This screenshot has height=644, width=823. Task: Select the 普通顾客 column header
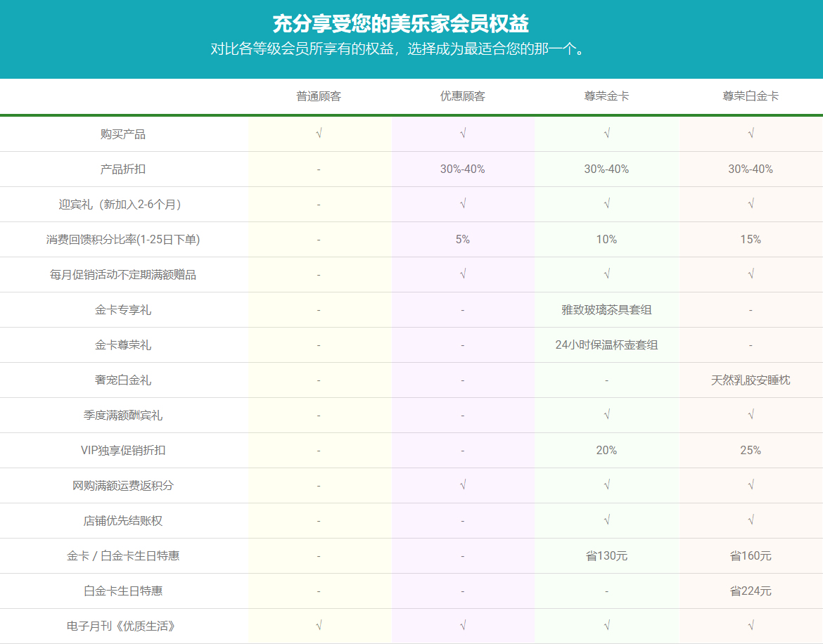[x=319, y=96]
